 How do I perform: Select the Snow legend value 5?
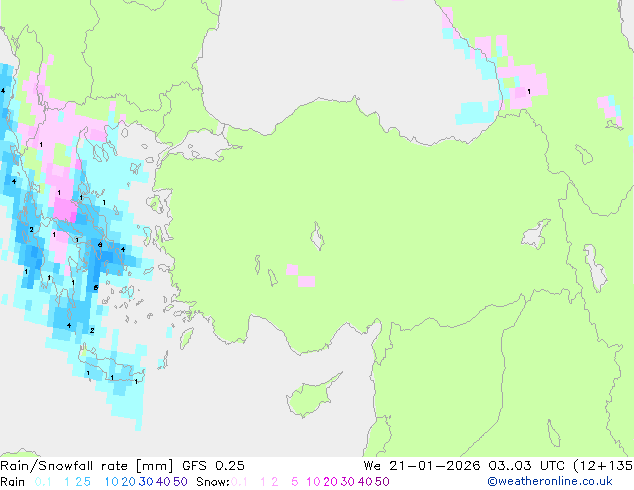[295, 482]
